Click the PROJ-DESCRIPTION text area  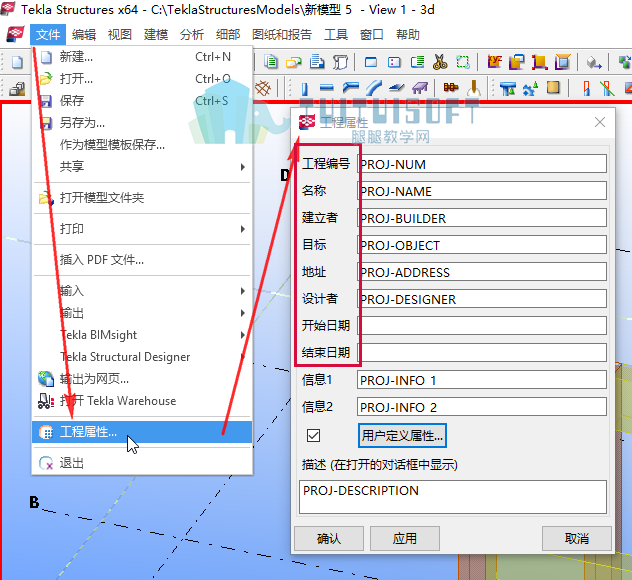coord(453,497)
